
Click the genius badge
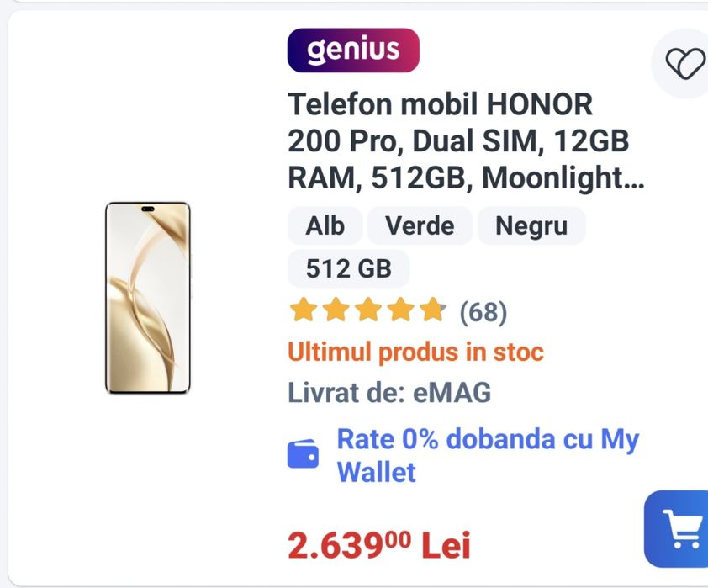pyautogui.click(x=353, y=50)
